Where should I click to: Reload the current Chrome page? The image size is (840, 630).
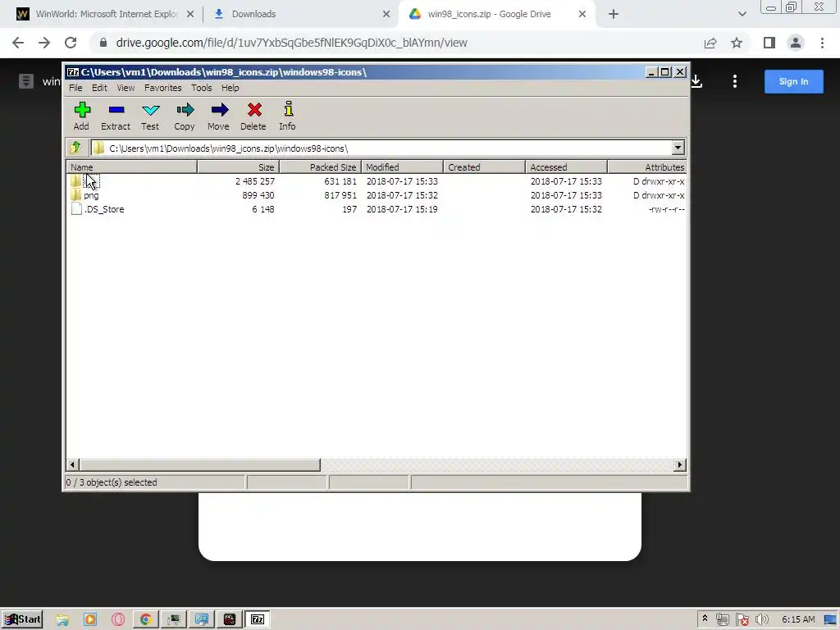[71, 43]
